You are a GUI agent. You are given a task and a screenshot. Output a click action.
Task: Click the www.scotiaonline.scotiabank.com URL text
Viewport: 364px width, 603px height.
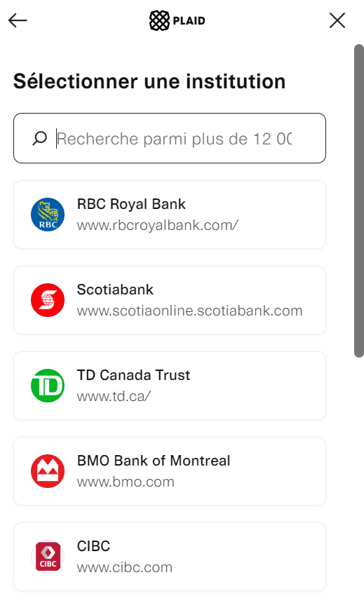[x=189, y=311]
